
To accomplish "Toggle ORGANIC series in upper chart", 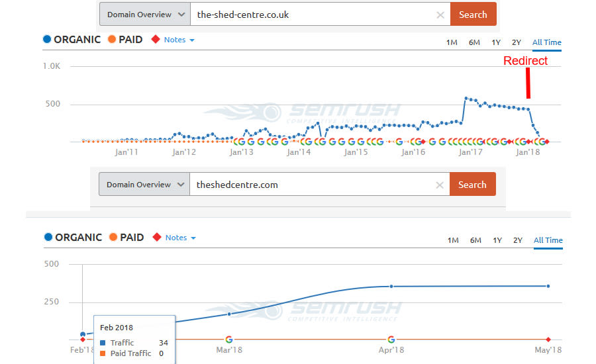I will pos(72,40).
